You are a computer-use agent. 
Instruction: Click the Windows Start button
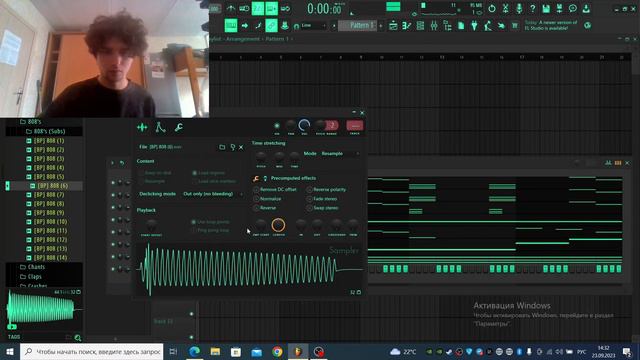(x=10, y=351)
